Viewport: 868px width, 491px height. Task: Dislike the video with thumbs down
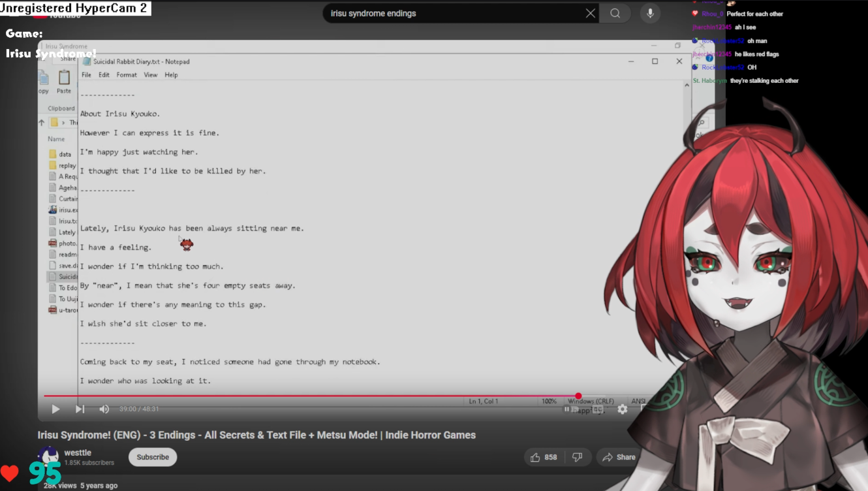(578, 457)
